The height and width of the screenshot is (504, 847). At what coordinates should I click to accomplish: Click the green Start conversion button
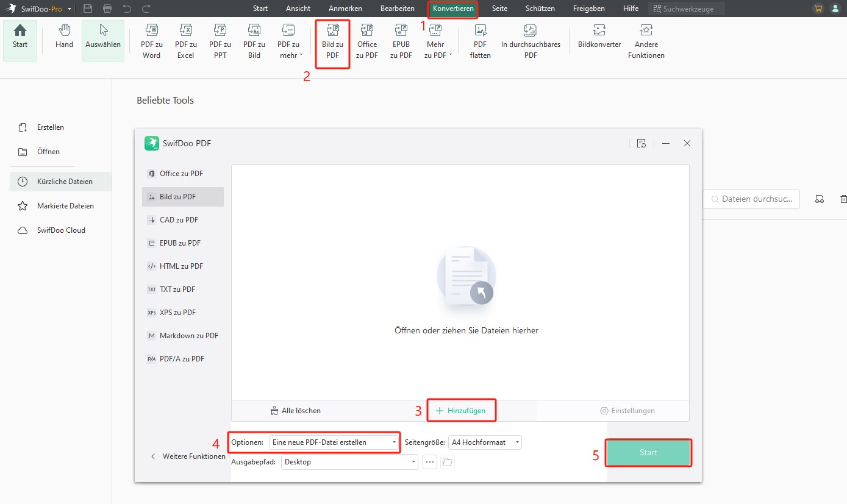tap(649, 453)
